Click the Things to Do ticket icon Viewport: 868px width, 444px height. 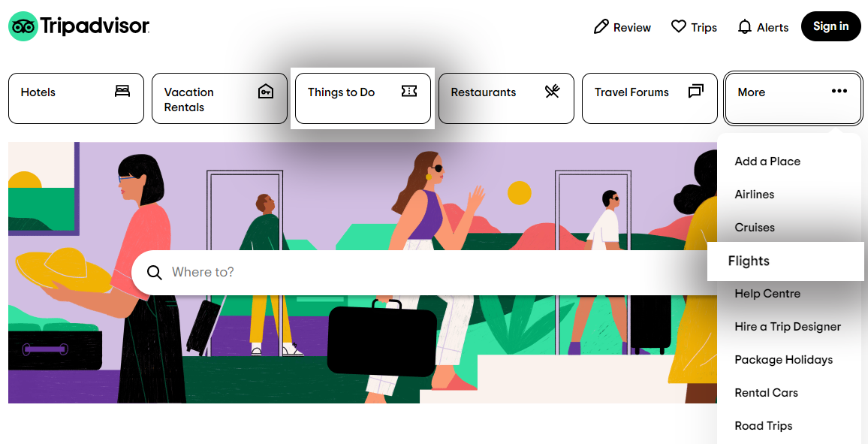(x=409, y=92)
